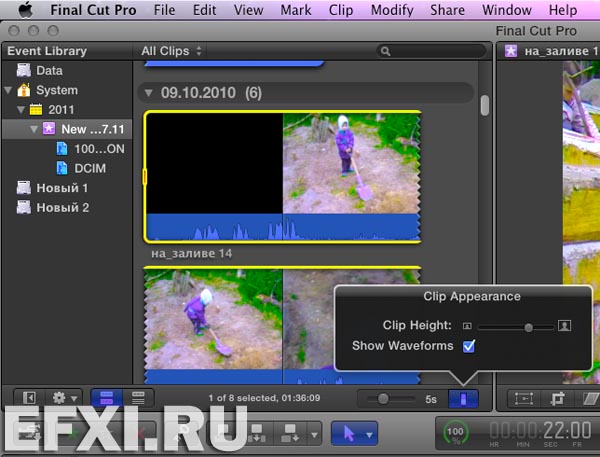Open the All Clips filter dropdown
This screenshot has height=457, width=600.
click(171, 51)
